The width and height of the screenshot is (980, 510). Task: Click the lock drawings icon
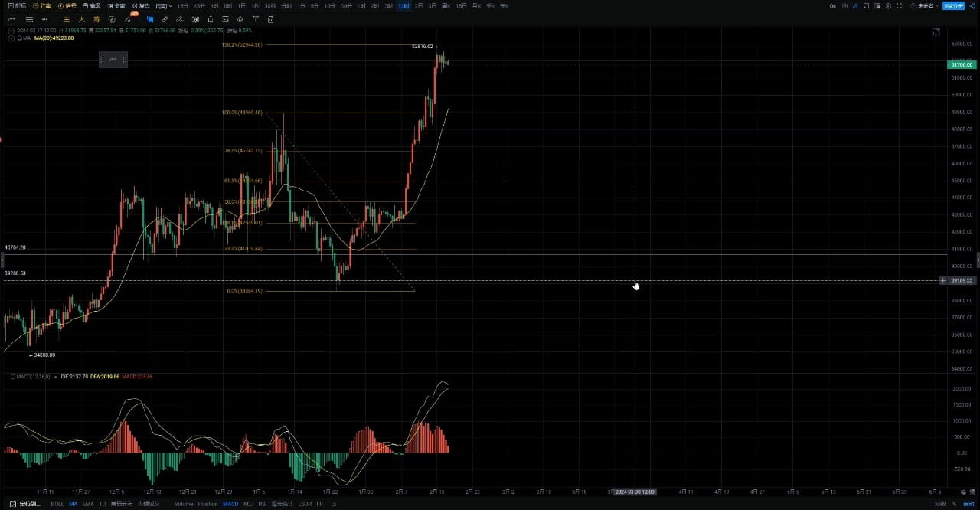tap(211, 19)
